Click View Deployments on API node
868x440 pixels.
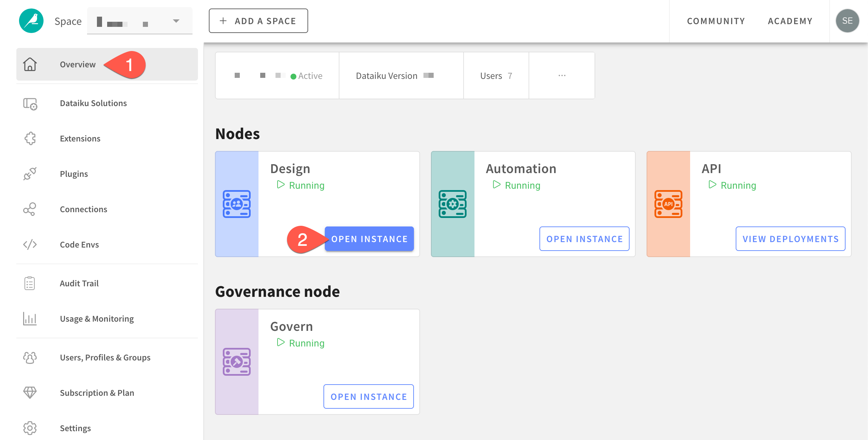[790, 239]
